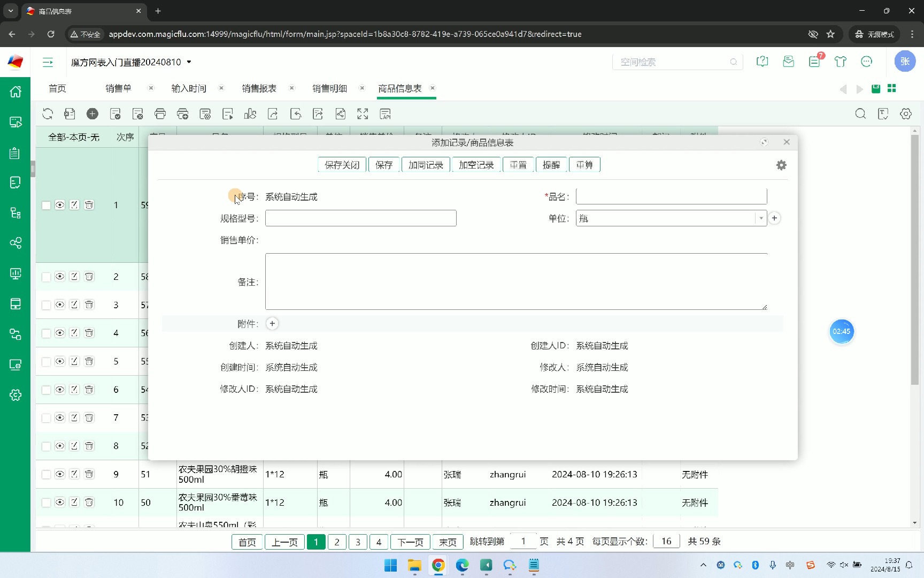Image resolution: width=924 pixels, height=578 pixels.
Task: Click the green save icon near tabs
Action: pyautogui.click(x=876, y=88)
